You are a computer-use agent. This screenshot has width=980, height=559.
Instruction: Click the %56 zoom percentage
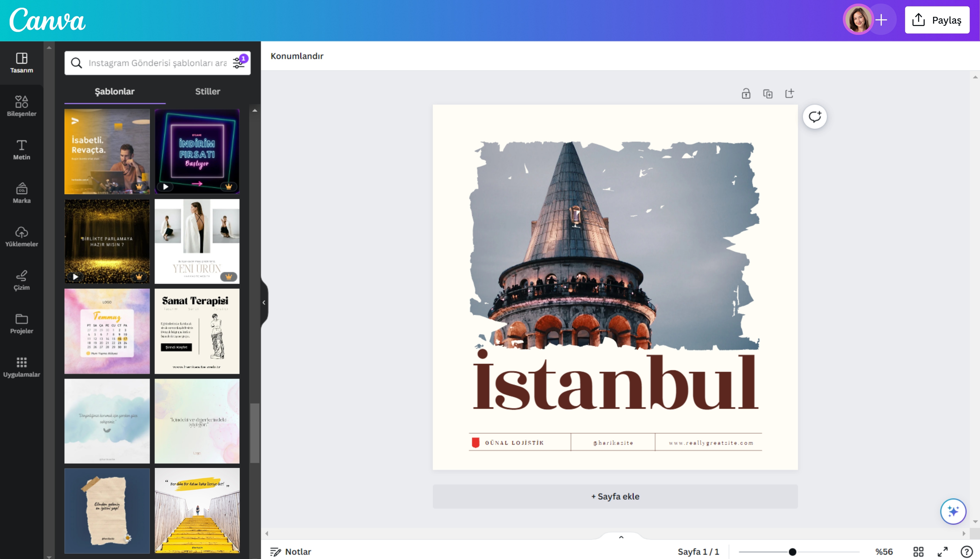pos(884,552)
